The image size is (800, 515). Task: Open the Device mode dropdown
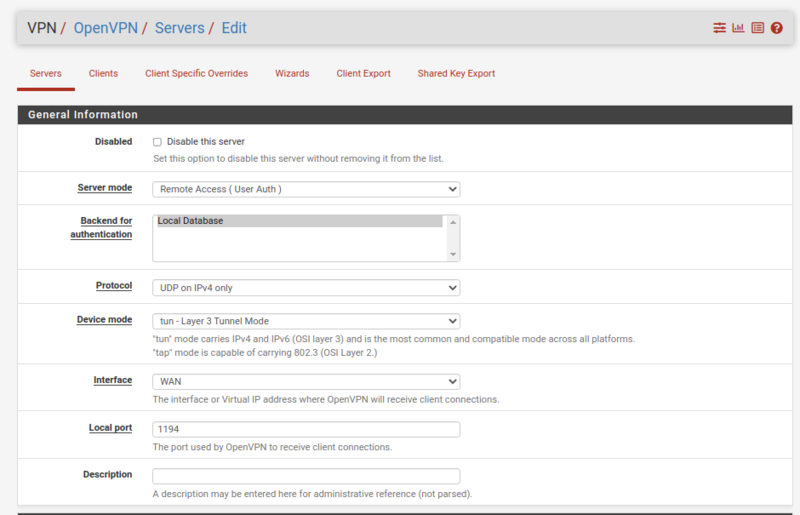tap(305, 321)
